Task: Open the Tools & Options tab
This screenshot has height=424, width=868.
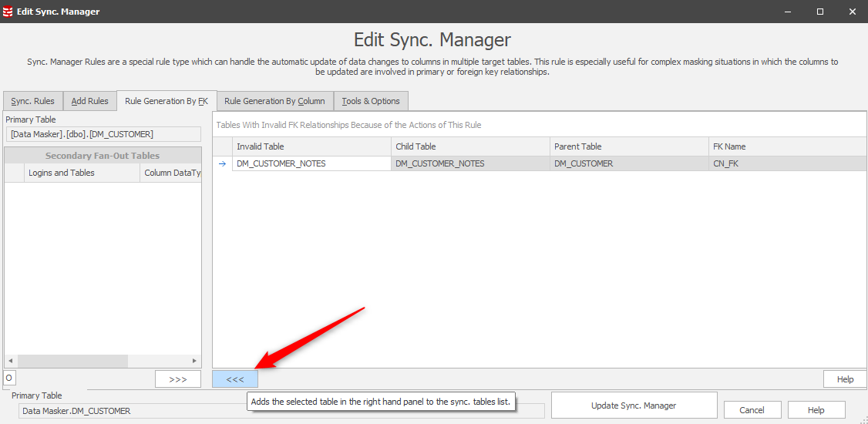Action: [371, 101]
